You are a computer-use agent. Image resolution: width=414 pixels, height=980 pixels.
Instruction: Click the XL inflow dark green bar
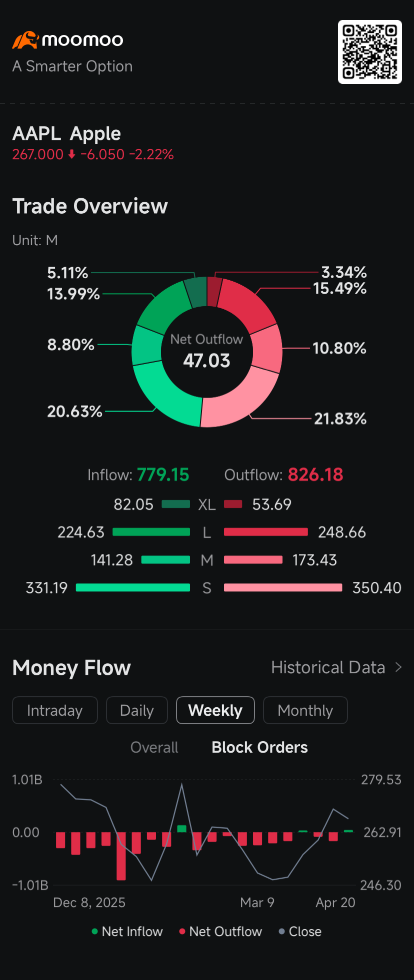click(x=176, y=504)
